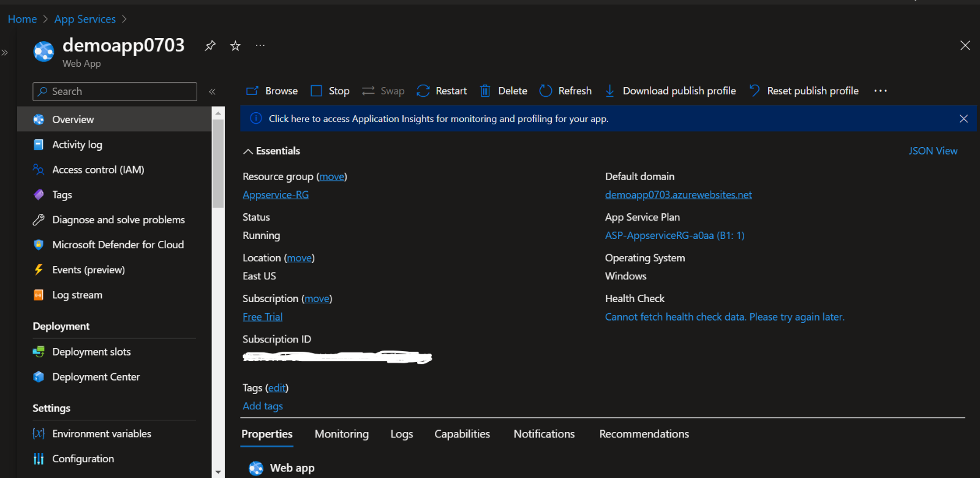Click health check error message link

(725, 317)
